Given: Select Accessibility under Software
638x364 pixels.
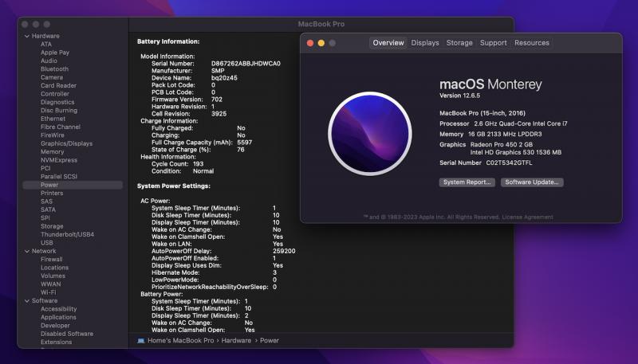Looking at the screenshot, I should coord(58,309).
